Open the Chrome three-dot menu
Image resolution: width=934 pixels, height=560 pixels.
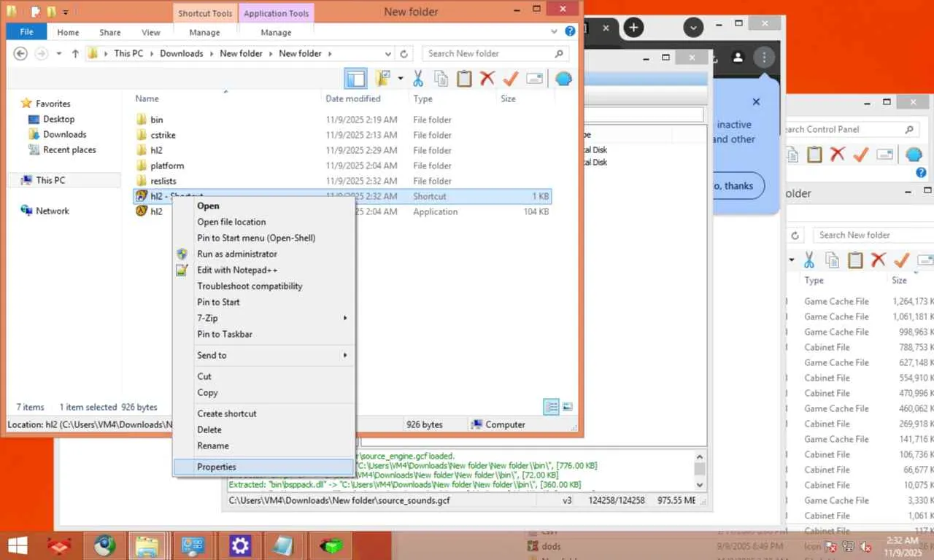pos(764,57)
